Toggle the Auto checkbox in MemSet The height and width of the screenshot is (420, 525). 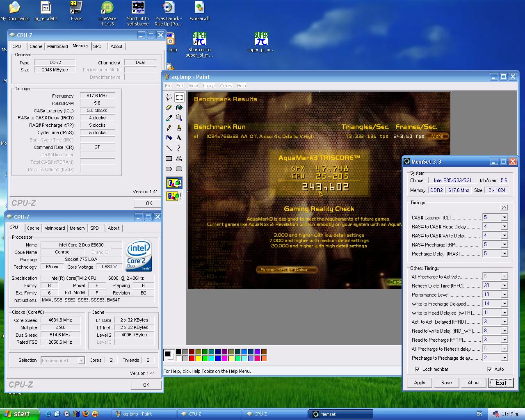[x=490, y=369]
